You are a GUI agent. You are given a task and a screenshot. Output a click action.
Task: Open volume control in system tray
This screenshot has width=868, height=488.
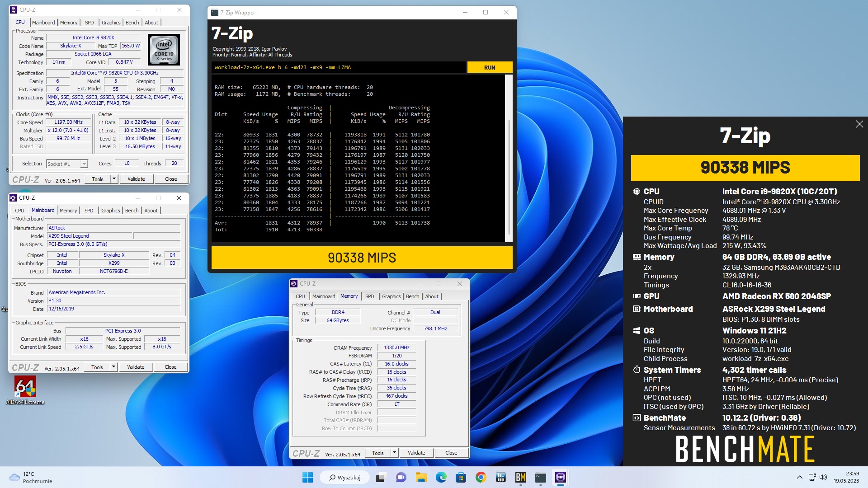click(x=823, y=477)
